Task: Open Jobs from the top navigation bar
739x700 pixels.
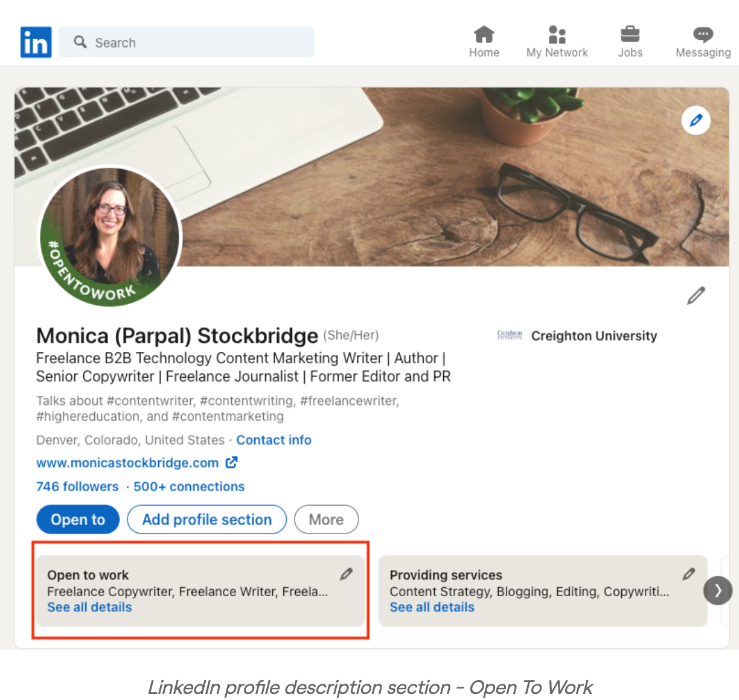Action: pos(630,34)
